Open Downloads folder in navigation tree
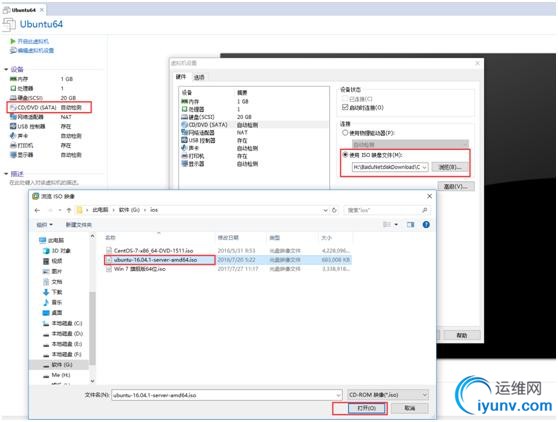Image resolution: width=558 pixels, height=422 pixels. click(x=53, y=292)
